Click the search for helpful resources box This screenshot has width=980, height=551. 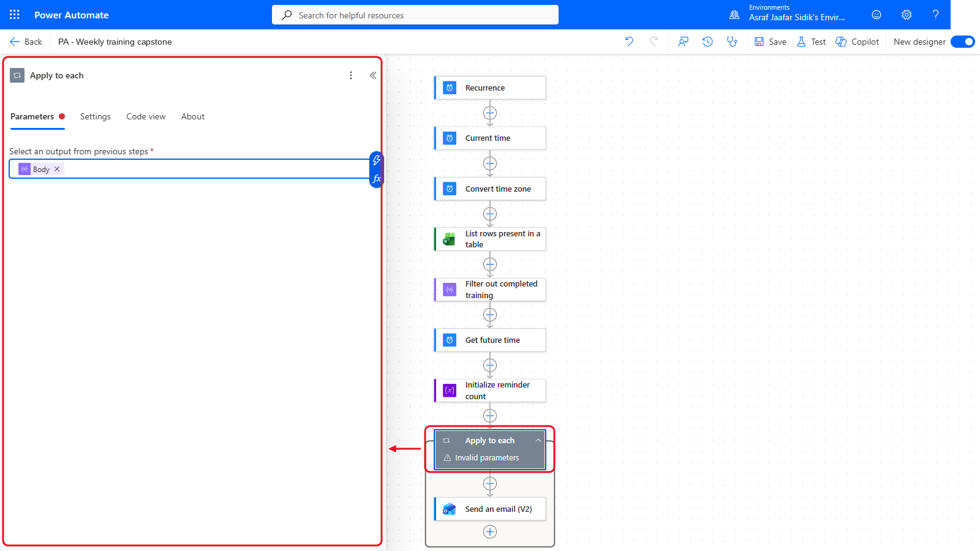(415, 15)
